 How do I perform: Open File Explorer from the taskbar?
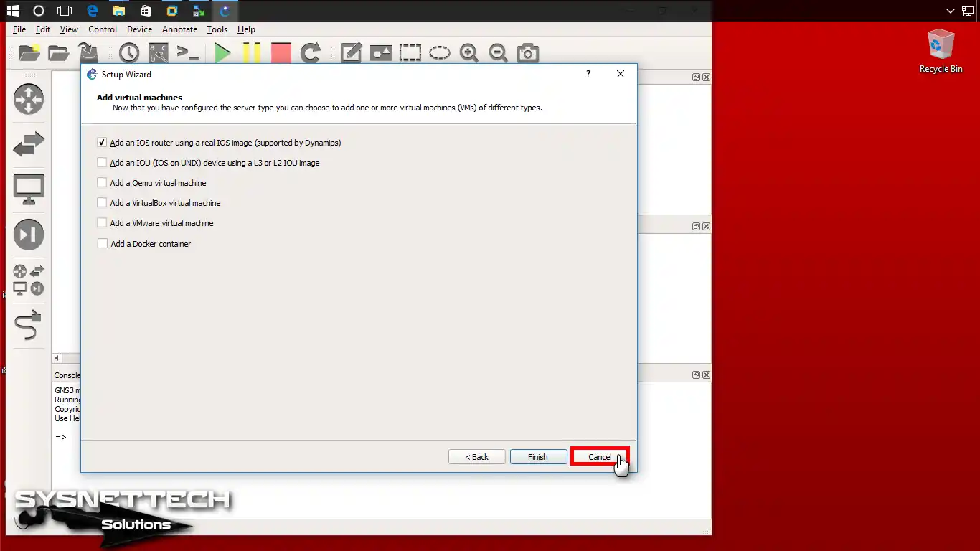(119, 10)
